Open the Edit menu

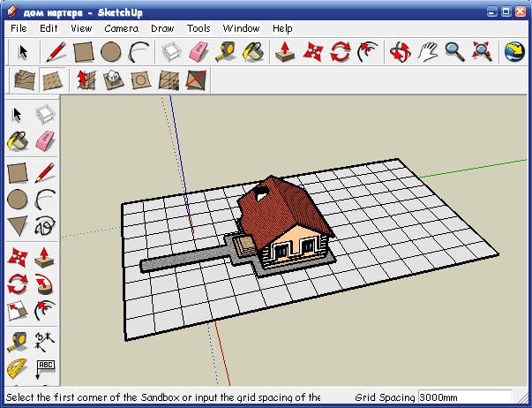(x=49, y=28)
